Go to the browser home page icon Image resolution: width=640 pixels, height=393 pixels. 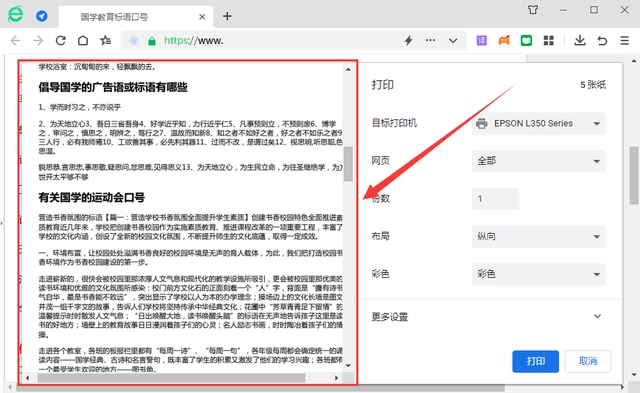coord(83,40)
